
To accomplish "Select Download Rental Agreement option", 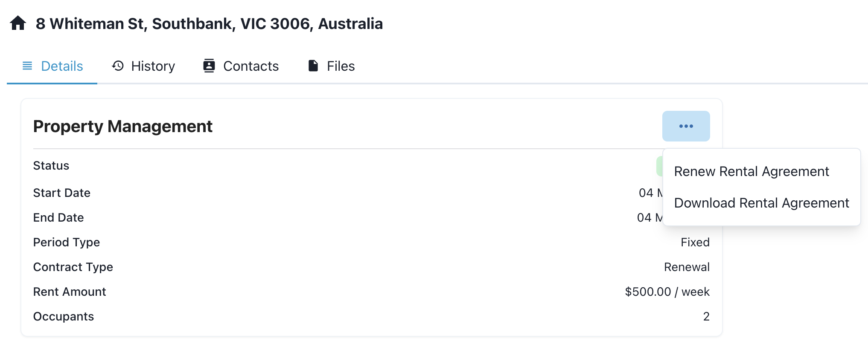I will 761,203.
